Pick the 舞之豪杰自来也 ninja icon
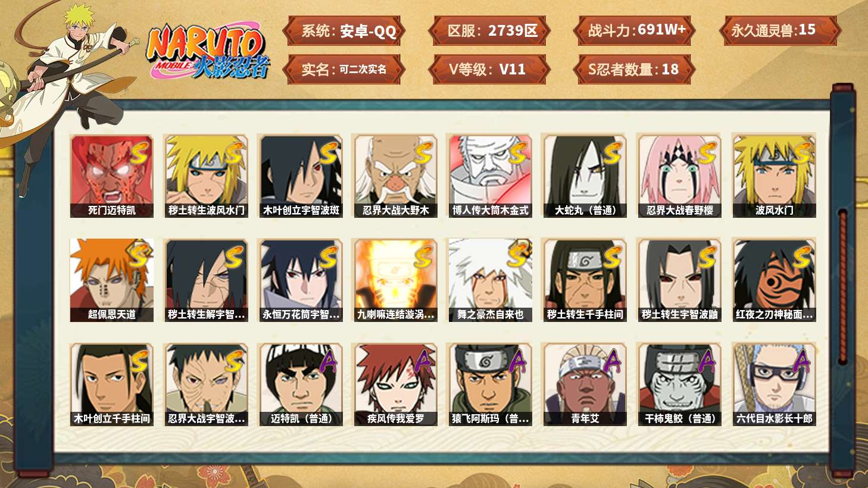The image size is (868, 488). [x=490, y=280]
